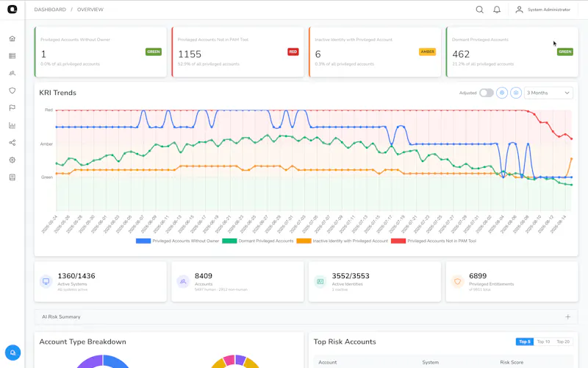The height and width of the screenshot is (368, 588).
Task: Open the bar chart icon in the sidebar
Action: (x=12, y=125)
